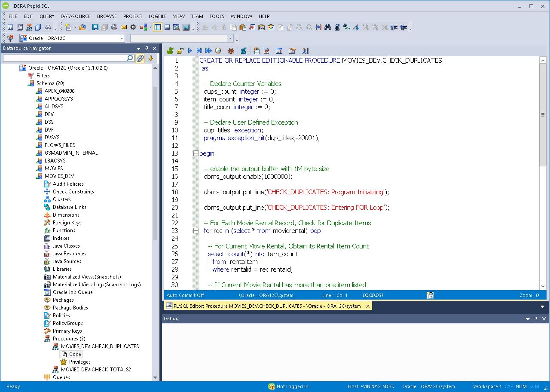Screen dimensions: 550x392
Task: Save the current file
Action: [x=95, y=27]
